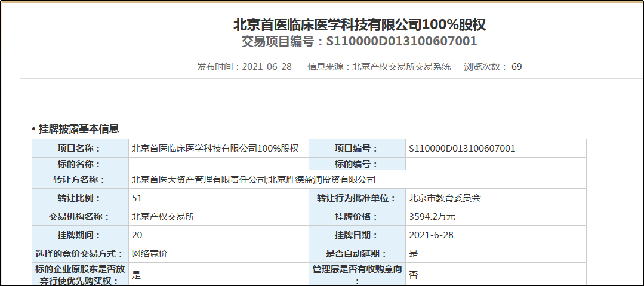Click the 是否自动延期 label cell
644x286 pixels.
(356, 254)
